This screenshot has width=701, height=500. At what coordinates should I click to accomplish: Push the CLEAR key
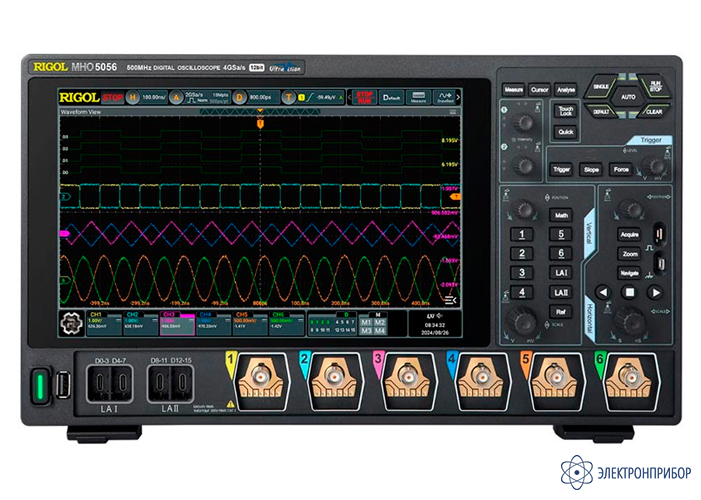coord(654,111)
